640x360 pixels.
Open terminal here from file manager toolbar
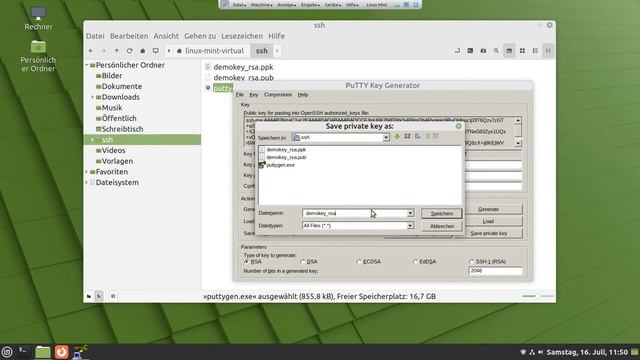tap(470, 51)
